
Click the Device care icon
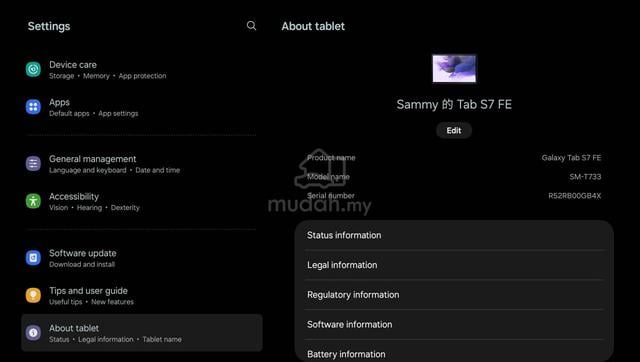coord(33,69)
